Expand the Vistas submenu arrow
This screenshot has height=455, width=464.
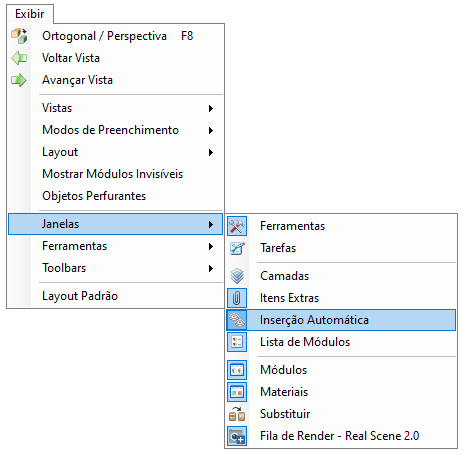(x=211, y=108)
